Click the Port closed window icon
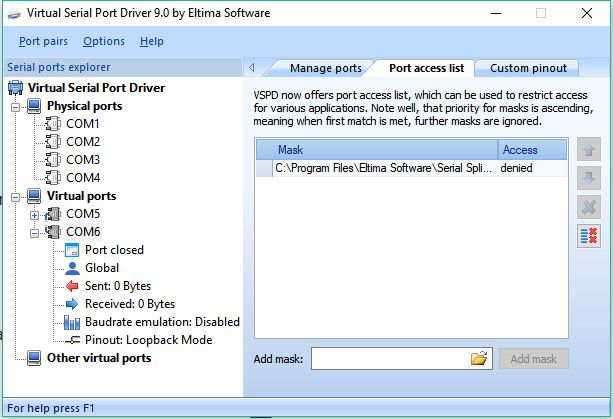The image size is (613, 419). coord(72,250)
